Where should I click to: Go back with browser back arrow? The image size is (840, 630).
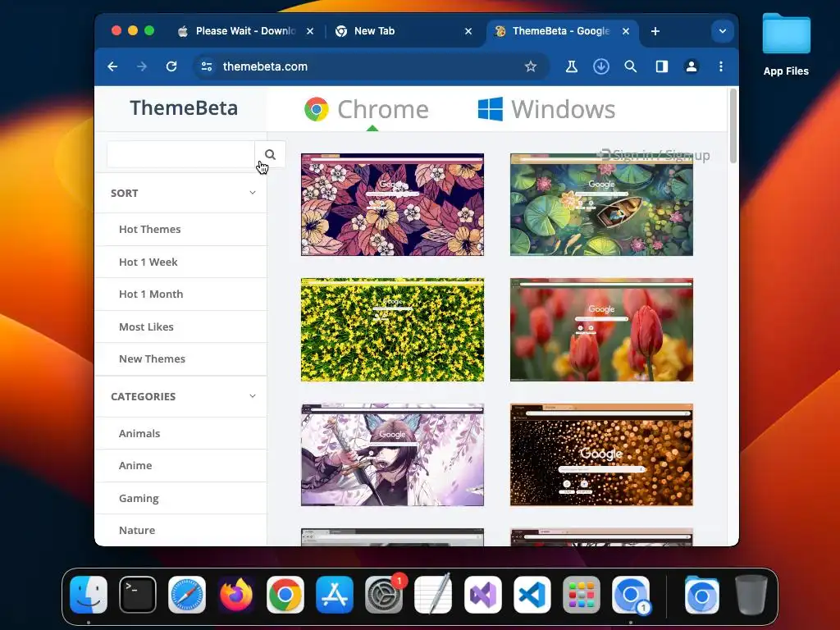(112, 66)
